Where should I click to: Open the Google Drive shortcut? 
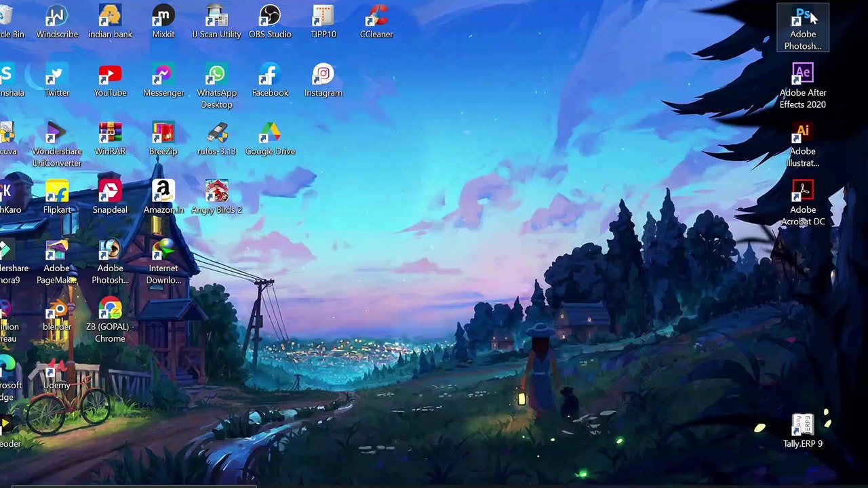click(x=270, y=139)
